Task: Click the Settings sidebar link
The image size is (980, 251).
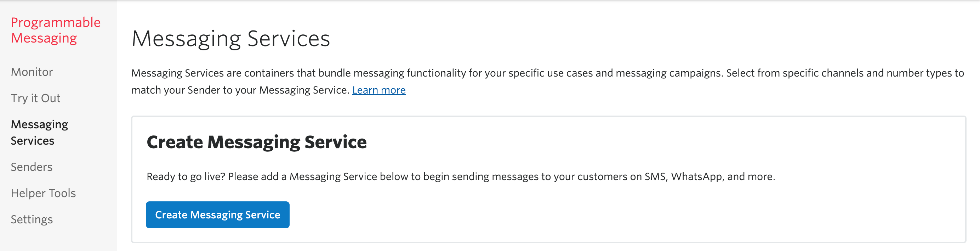Action: 32,219
